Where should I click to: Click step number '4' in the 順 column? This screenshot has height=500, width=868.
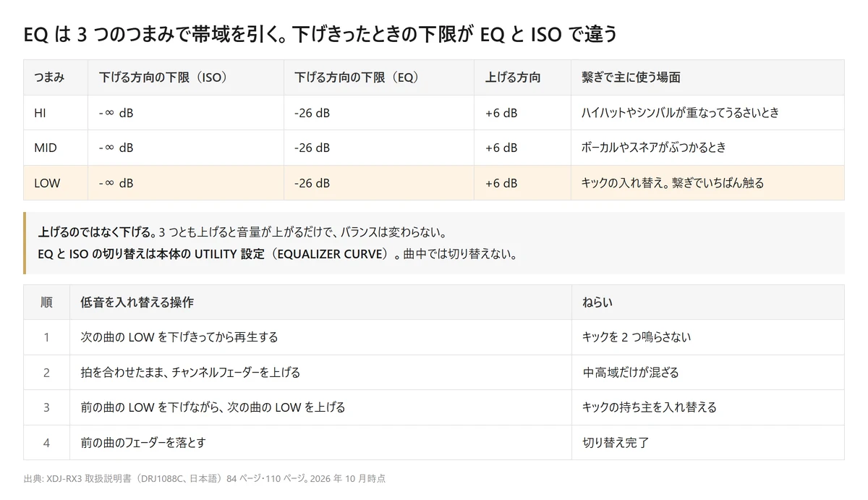pyautogui.click(x=46, y=442)
